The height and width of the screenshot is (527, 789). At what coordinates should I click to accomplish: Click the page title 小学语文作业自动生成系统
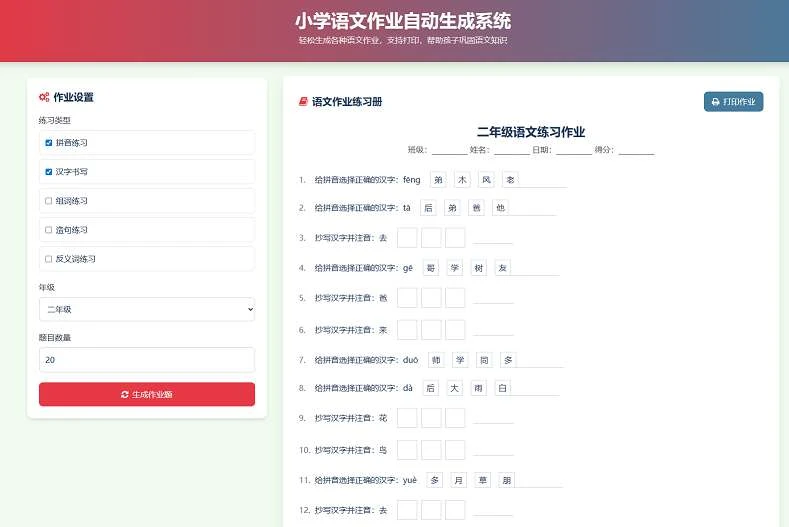tap(403, 20)
